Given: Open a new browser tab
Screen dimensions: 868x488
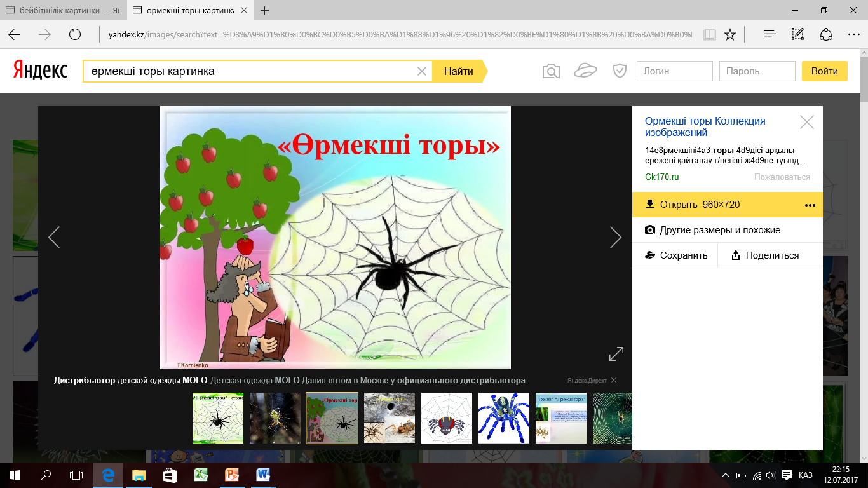Looking at the screenshot, I should click(265, 11).
